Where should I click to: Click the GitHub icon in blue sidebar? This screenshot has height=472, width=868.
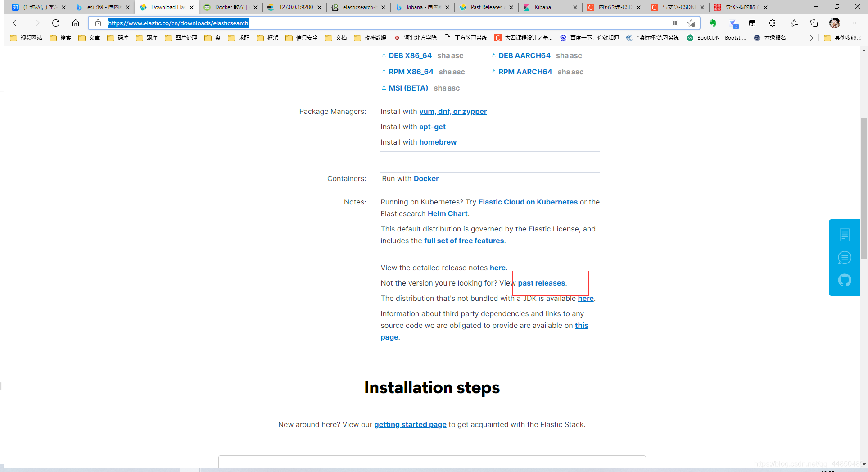click(x=845, y=280)
